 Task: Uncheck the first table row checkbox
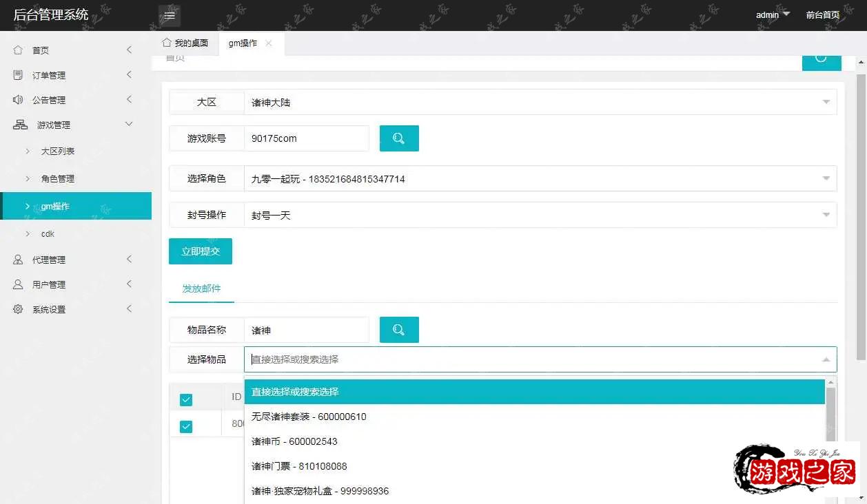186,427
